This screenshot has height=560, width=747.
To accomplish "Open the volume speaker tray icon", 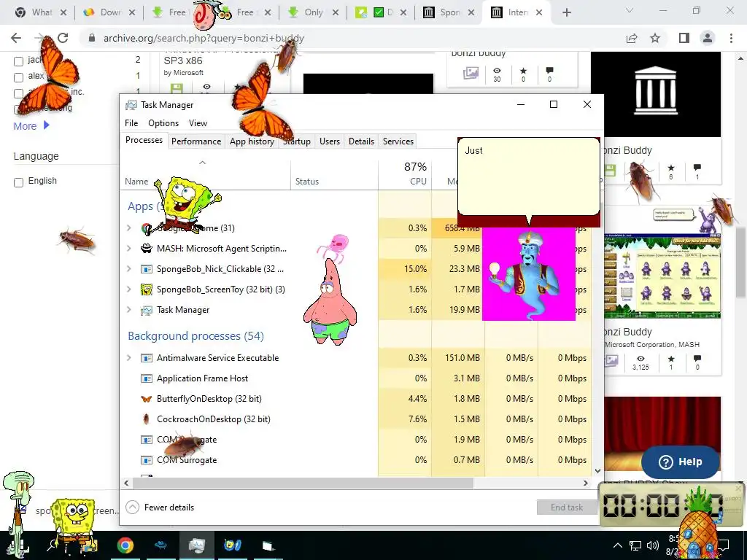I will point(653,545).
